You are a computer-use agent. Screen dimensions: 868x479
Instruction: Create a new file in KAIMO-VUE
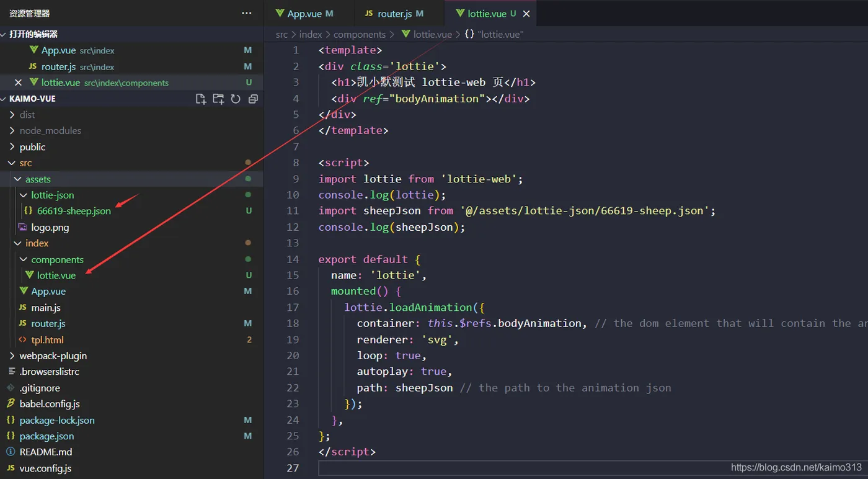(201, 99)
